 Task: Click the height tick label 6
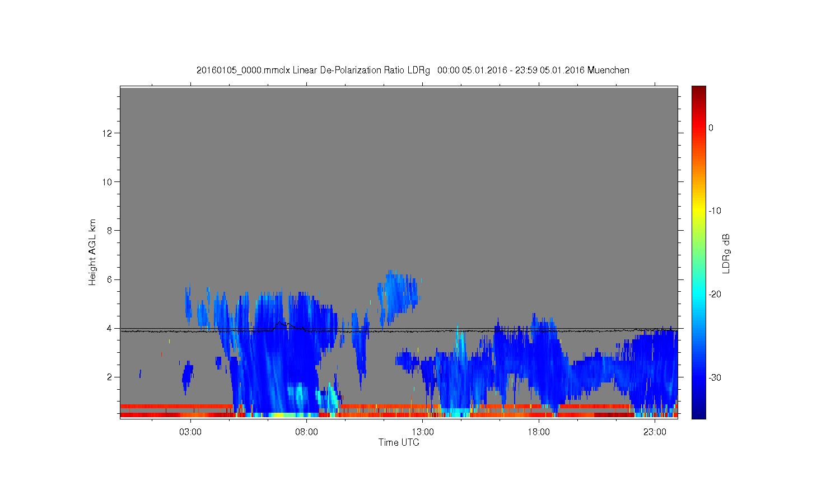tap(110, 279)
